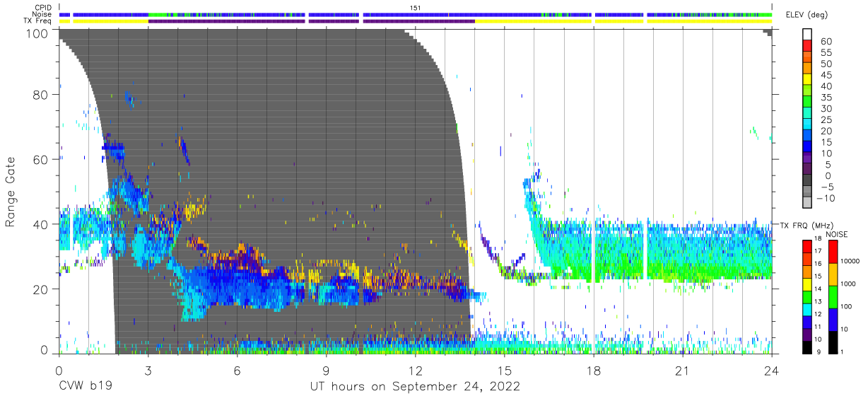Click the UT hours on September 24, 2022 label
Screen dimensions: 868x401
[x=415, y=386]
